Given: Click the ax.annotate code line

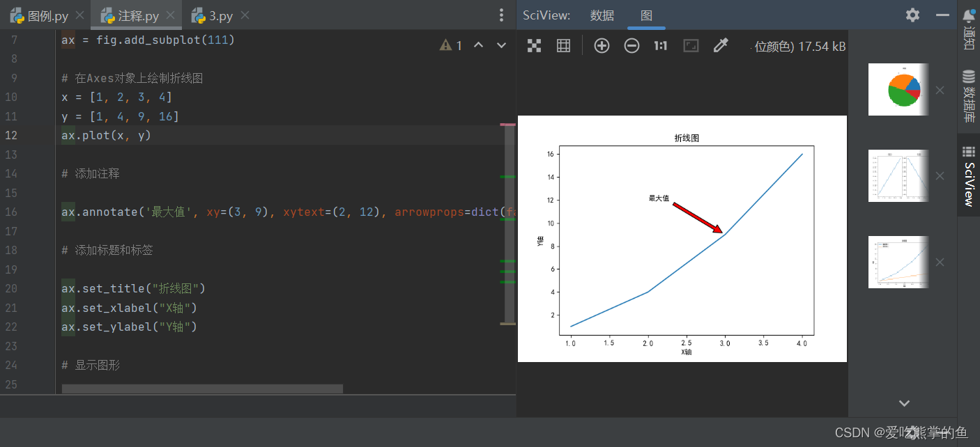Looking at the screenshot, I should point(289,212).
